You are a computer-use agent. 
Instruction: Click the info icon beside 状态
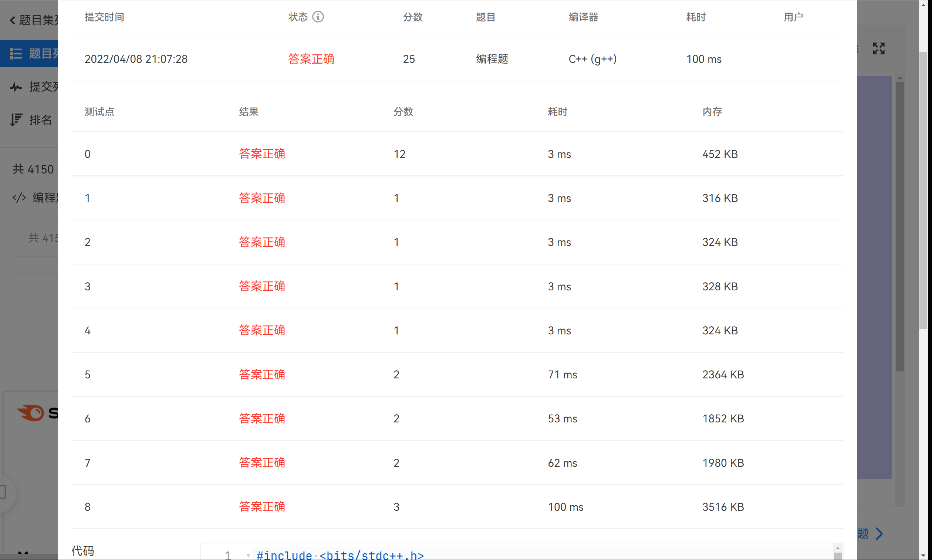319,17
